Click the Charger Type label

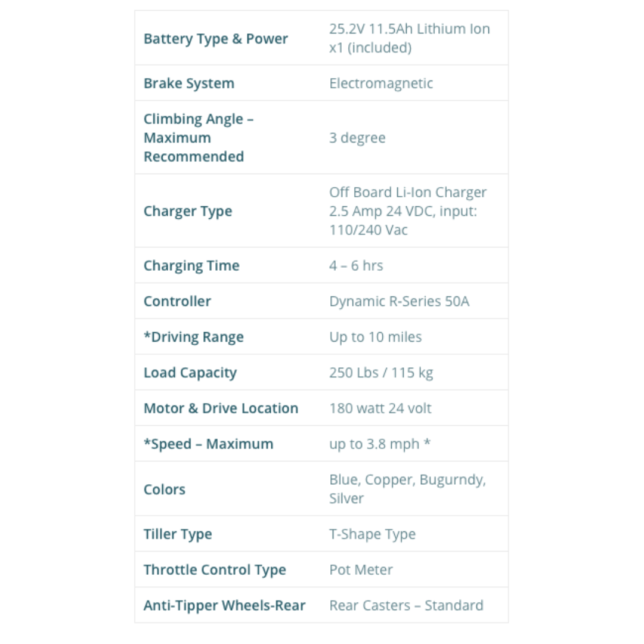click(x=187, y=212)
